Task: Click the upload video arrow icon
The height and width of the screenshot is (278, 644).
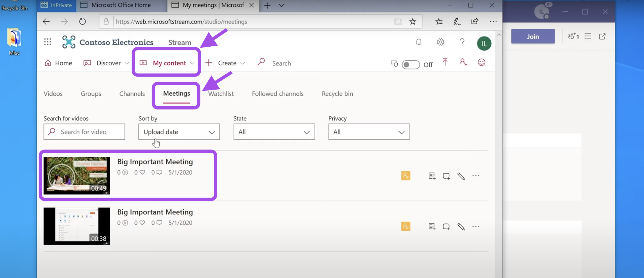Action: pyautogui.click(x=445, y=62)
